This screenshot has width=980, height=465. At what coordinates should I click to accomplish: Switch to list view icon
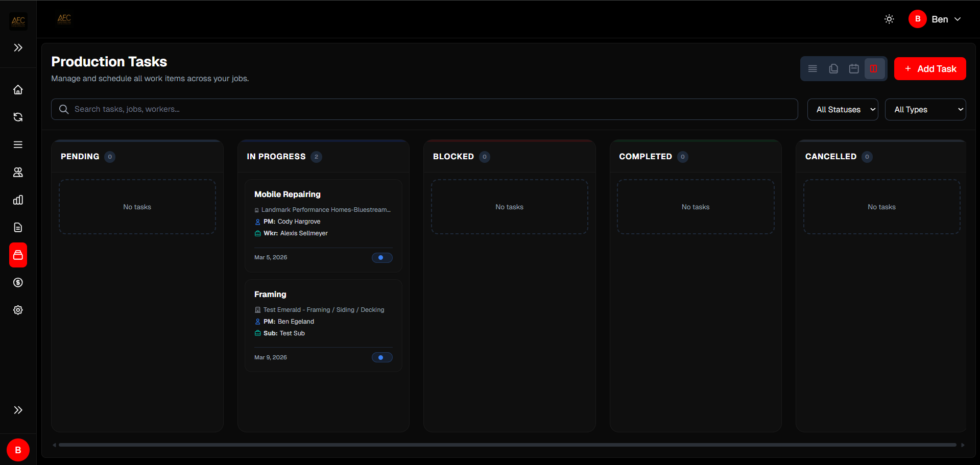812,68
